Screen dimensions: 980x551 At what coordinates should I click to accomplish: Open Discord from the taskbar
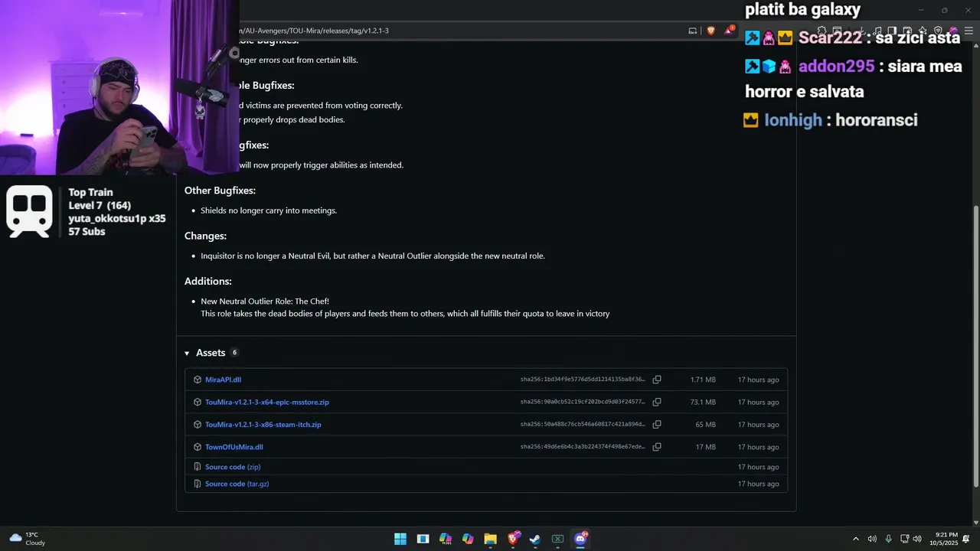coord(580,539)
